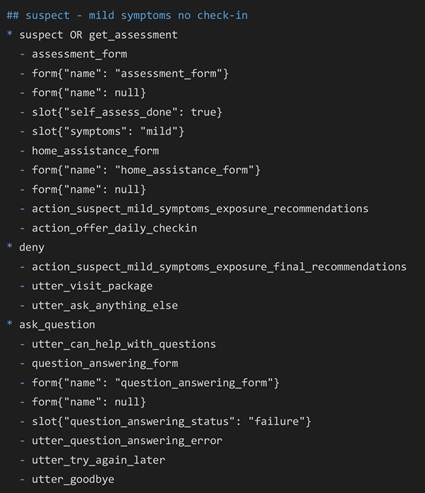Click the 'action_offer_daily_checkin' line
This screenshot has height=493, width=425.
108,228
